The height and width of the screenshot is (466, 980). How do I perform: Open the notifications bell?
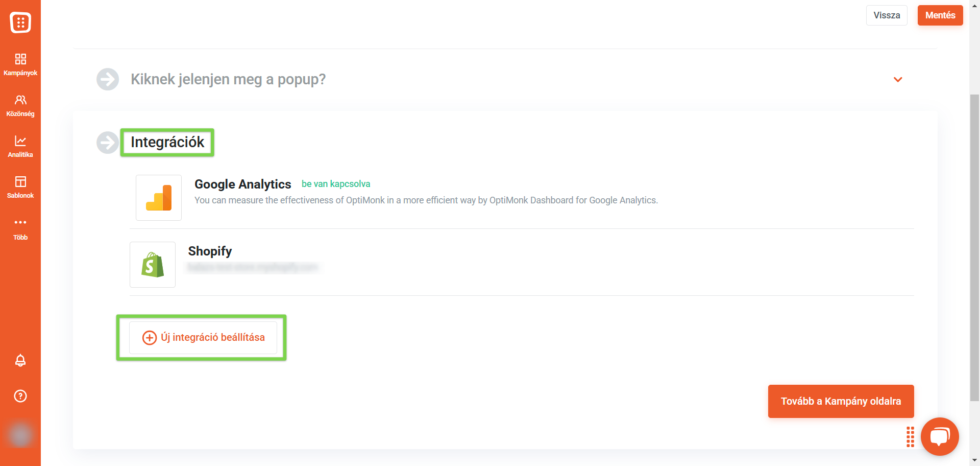(x=20, y=360)
